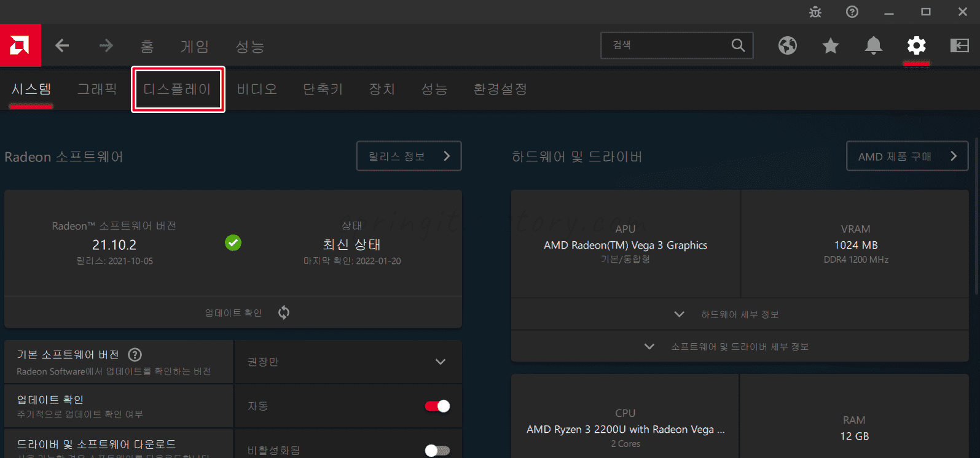Viewport: 980px width, 458px height.
Task: Open the settings gear icon
Action: coord(917,45)
